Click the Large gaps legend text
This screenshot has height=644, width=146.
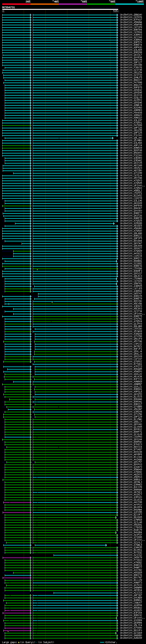pyautogui.click(x=28, y=642)
